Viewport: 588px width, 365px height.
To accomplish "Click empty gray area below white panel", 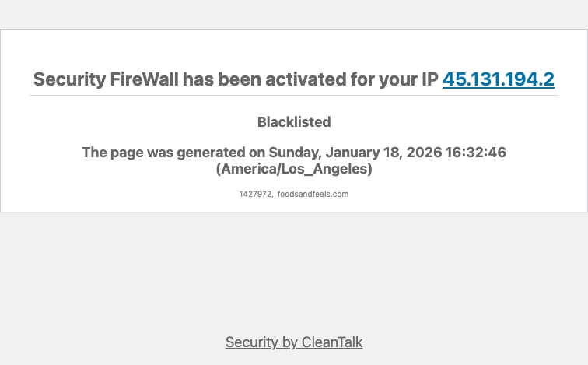I will tap(294, 272).
